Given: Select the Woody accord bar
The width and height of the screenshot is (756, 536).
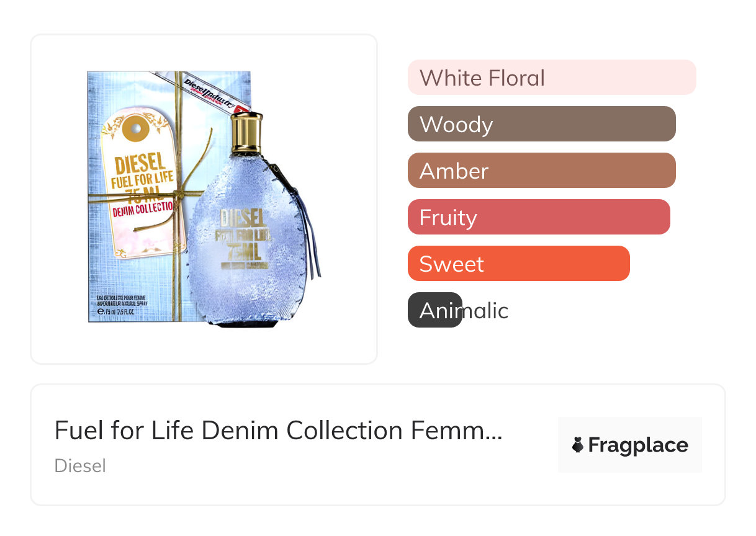Looking at the screenshot, I should coord(541,124).
